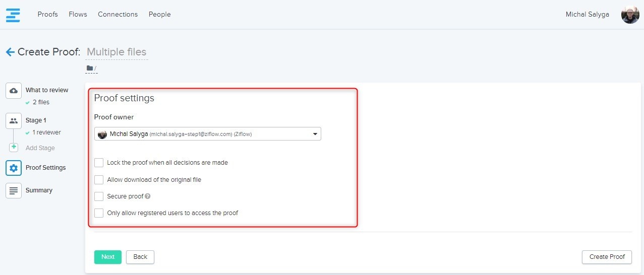
Task: Open the Proof Settings gear icon
Action: coord(14,168)
